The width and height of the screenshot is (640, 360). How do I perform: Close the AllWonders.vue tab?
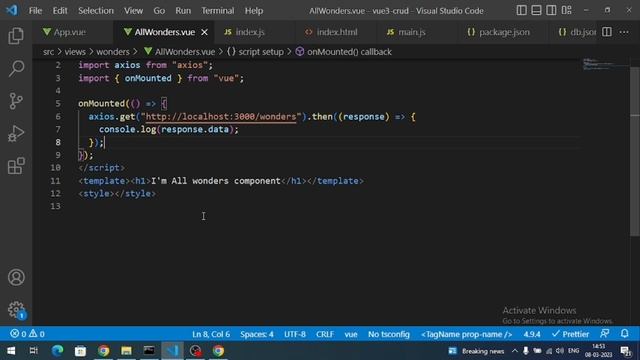(x=204, y=32)
